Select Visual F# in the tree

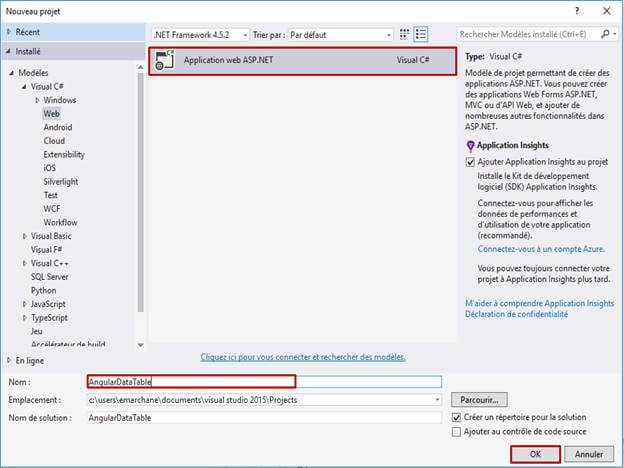pos(47,250)
